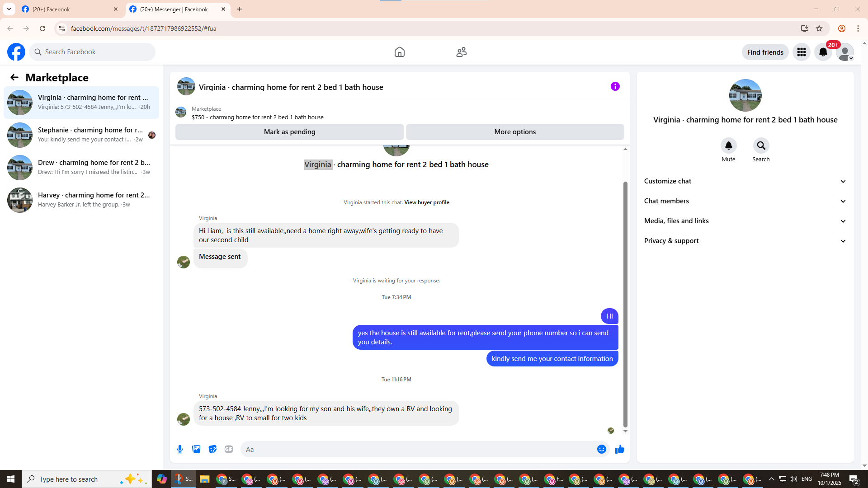The image size is (868, 488).
Task: Choose a sticker
Action: (x=212, y=449)
